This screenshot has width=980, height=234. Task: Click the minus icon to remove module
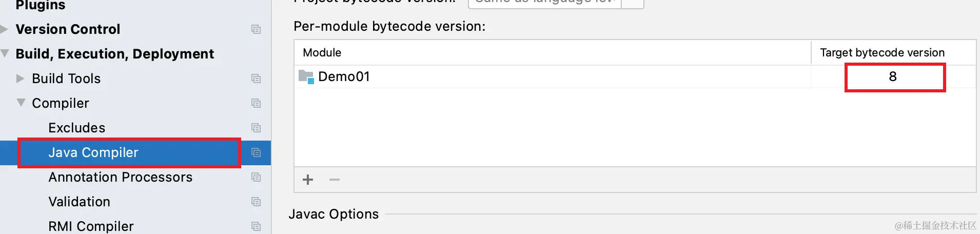[335, 180]
